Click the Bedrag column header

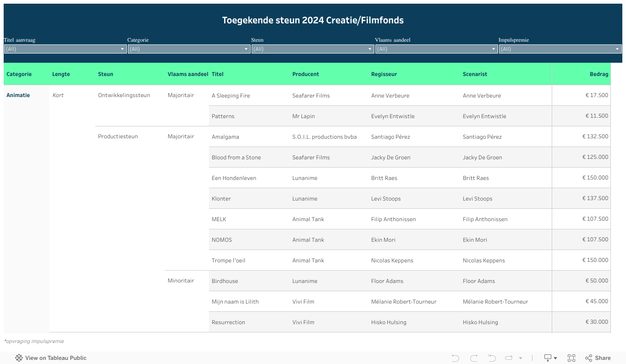[x=599, y=74]
